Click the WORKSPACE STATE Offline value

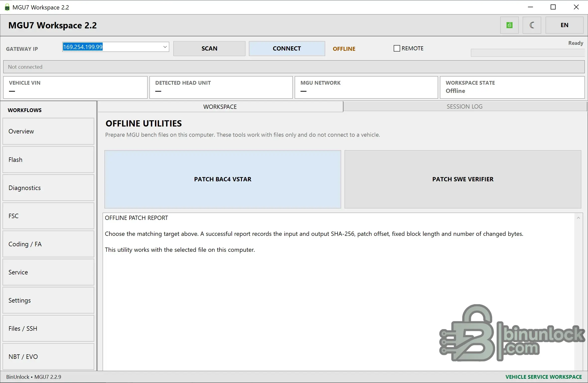point(455,91)
